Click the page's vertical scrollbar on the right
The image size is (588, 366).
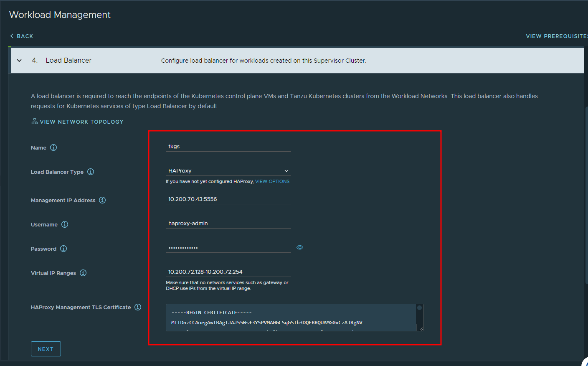[x=586, y=196]
